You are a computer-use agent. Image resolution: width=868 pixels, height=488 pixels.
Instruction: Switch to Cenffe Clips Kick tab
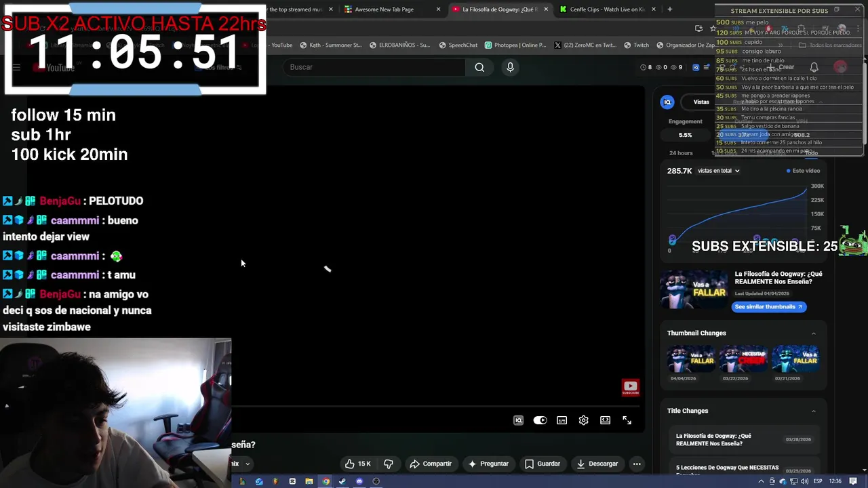tap(607, 9)
